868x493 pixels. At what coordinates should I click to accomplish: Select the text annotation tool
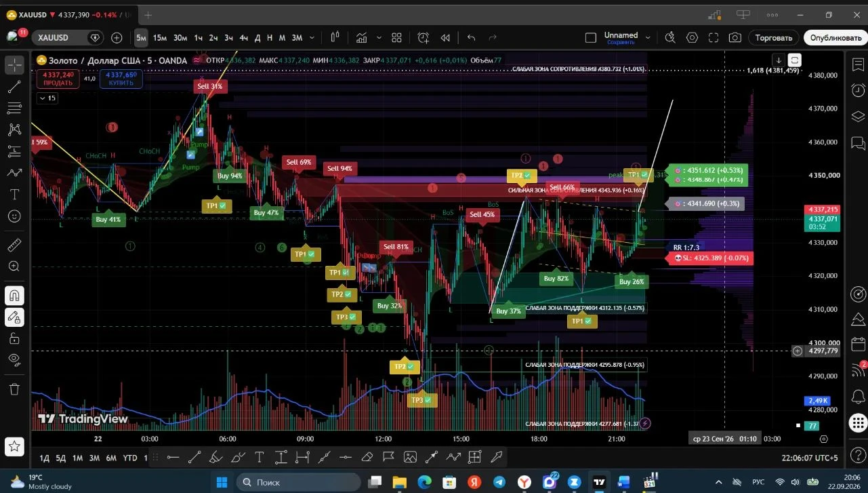pyautogui.click(x=14, y=194)
